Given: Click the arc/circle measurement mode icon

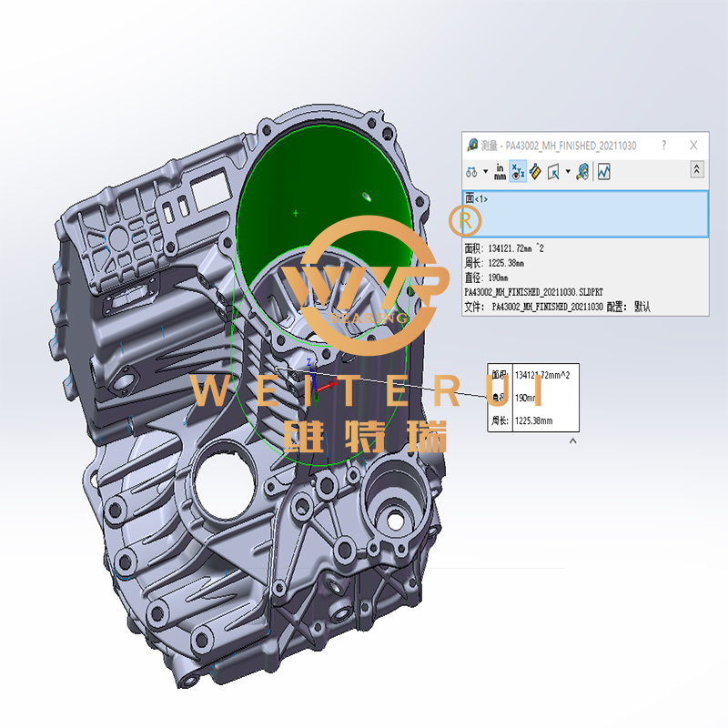Looking at the screenshot, I should (x=471, y=171).
